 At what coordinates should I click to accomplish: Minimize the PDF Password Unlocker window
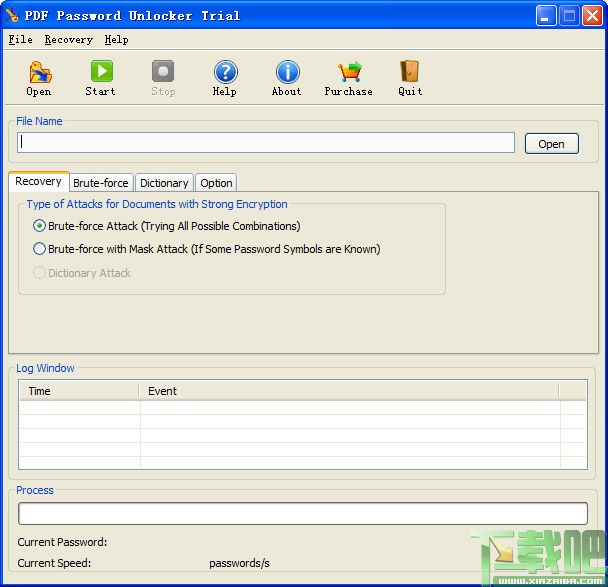(546, 16)
